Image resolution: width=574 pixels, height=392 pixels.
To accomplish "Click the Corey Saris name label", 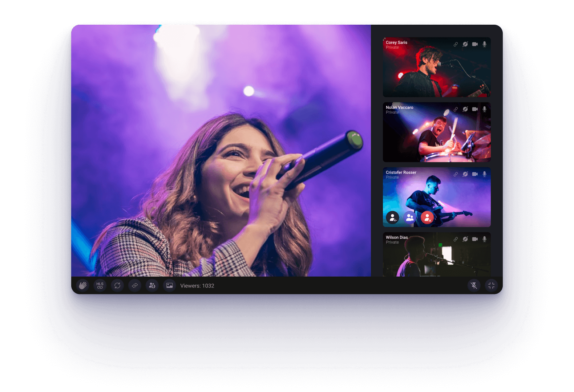I will [x=397, y=42].
